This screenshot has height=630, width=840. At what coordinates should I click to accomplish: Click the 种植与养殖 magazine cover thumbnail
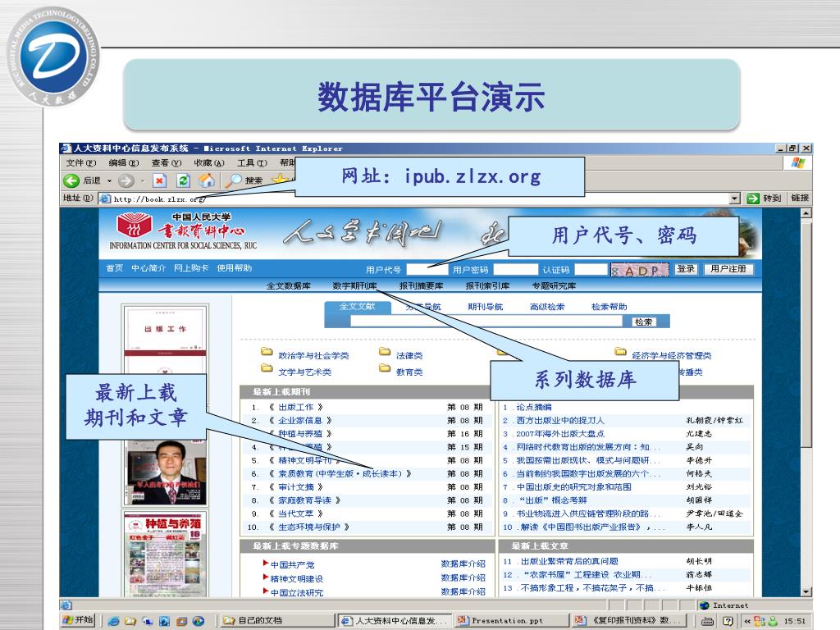point(165,555)
